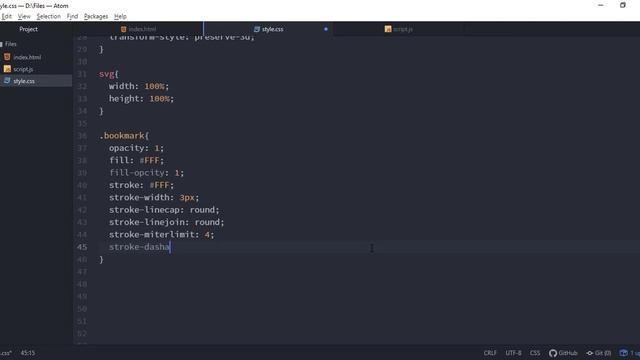The image size is (640, 360).
Task: Open the Find menu
Action: tap(72, 16)
